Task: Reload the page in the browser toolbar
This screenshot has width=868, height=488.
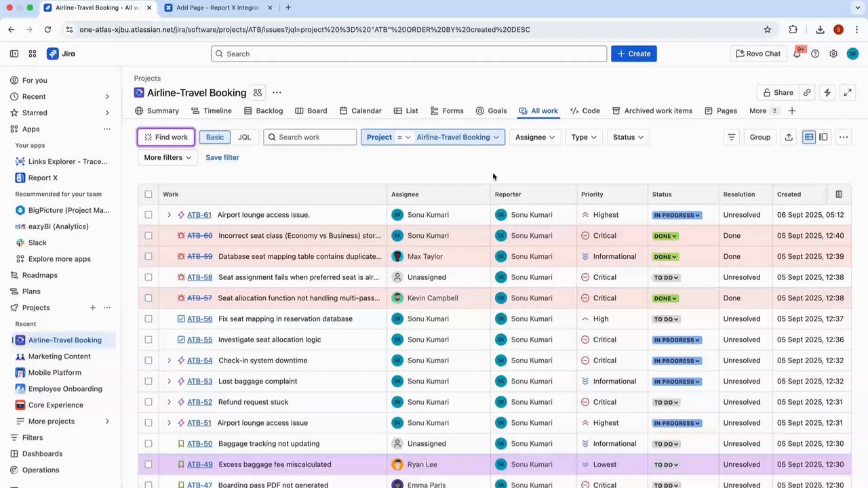Action: [x=47, y=29]
